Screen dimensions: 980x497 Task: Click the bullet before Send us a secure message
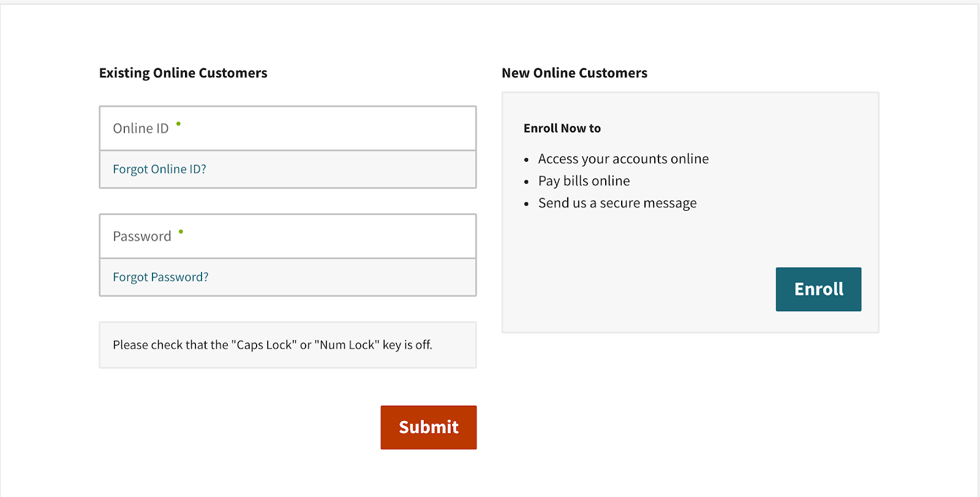click(x=526, y=204)
